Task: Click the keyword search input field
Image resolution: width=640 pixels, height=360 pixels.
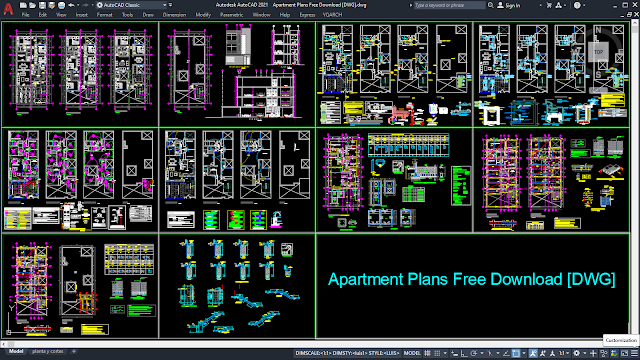Action: (449, 5)
